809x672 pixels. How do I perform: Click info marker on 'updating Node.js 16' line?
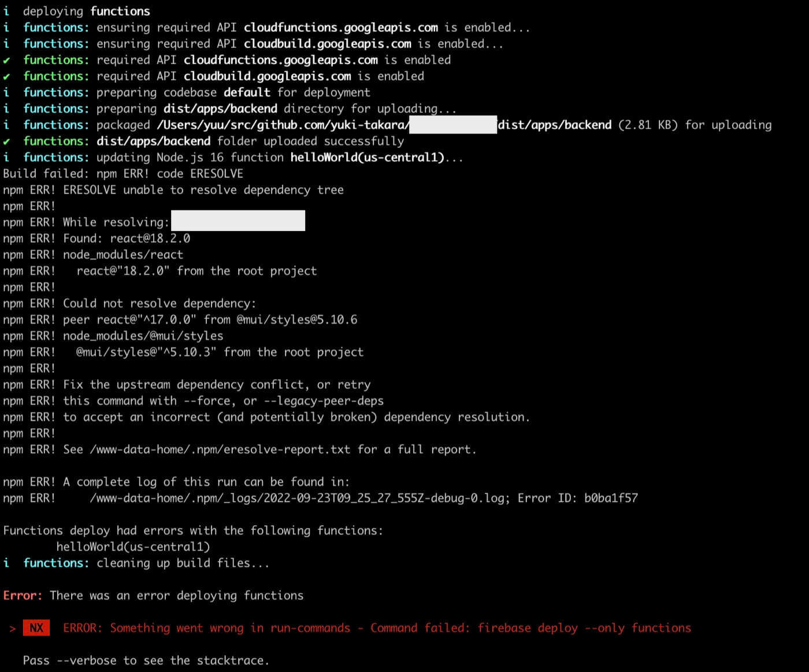tap(6, 157)
